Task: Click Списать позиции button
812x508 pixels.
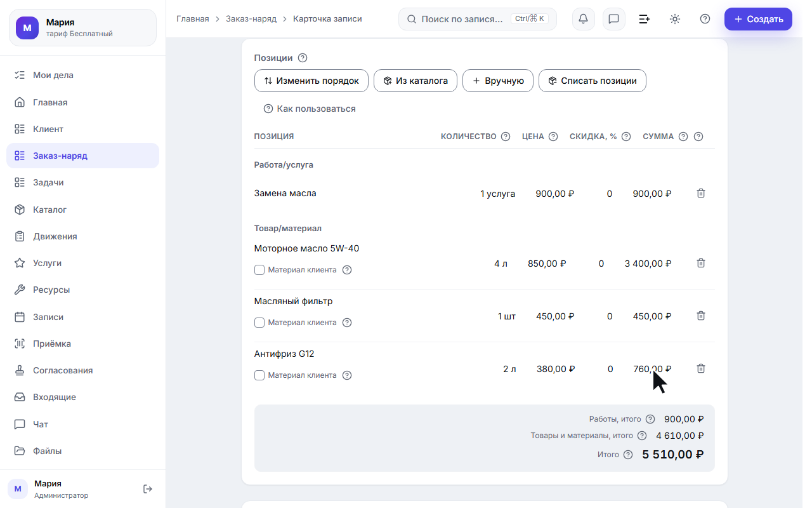Action: [593, 81]
